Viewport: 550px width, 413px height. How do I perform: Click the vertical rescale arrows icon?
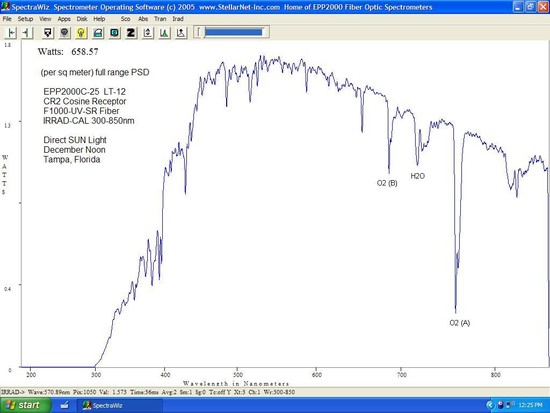click(x=148, y=33)
